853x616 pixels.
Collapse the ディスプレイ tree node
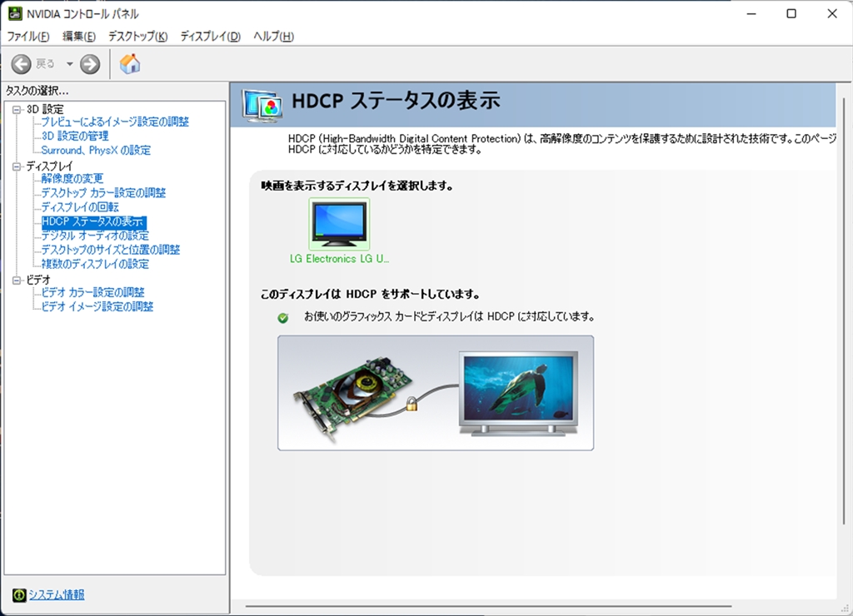click(17, 166)
